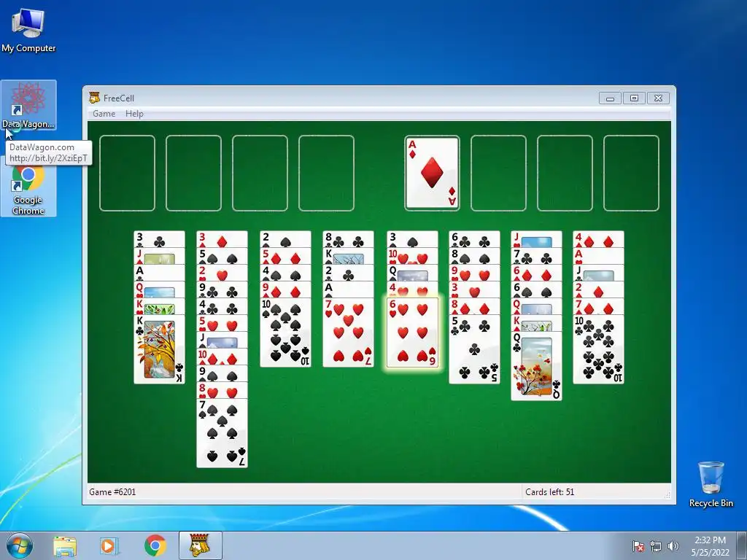Click the 4 of clubs card

pyautogui.click(x=222, y=306)
